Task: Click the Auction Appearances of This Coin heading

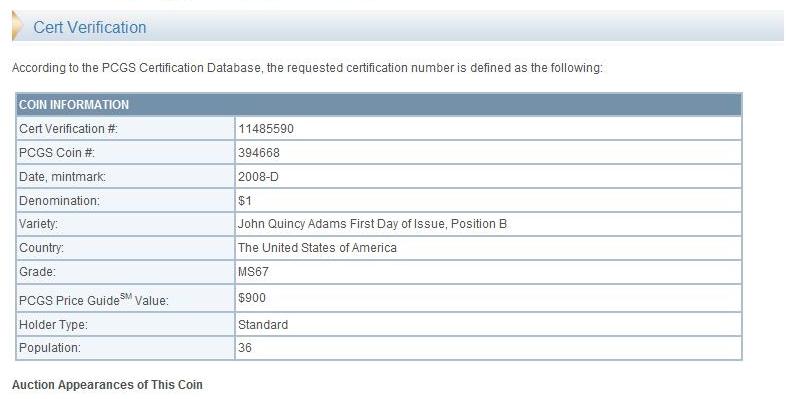Action: [x=107, y=385]
